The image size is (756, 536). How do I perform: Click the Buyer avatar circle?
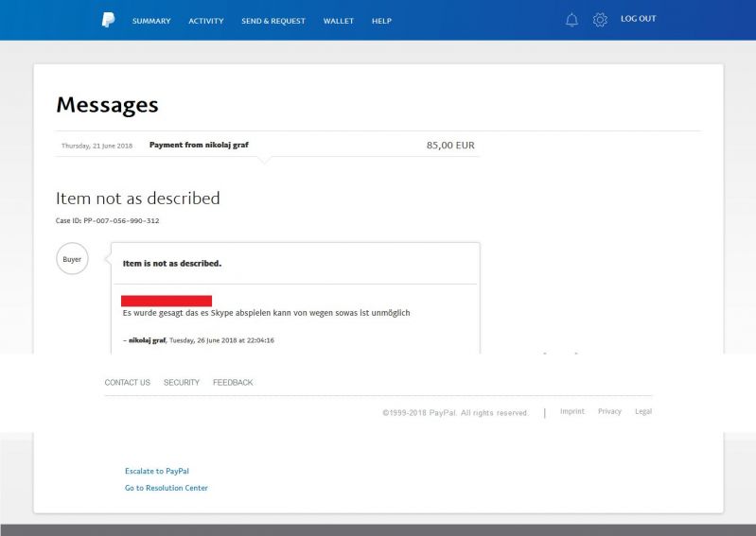click(72, 259)
